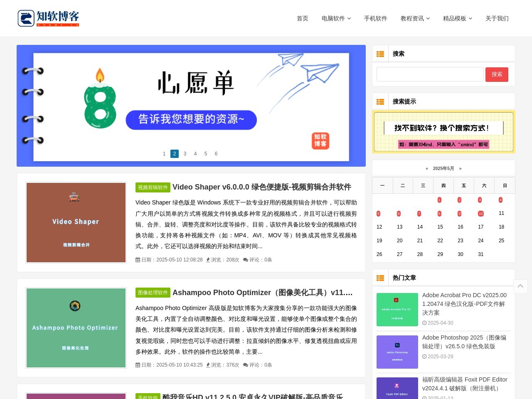The width and height of the screenshot is (532, 399).
Task: Switch banner to slide 5
Action: (x=206, y=154)
